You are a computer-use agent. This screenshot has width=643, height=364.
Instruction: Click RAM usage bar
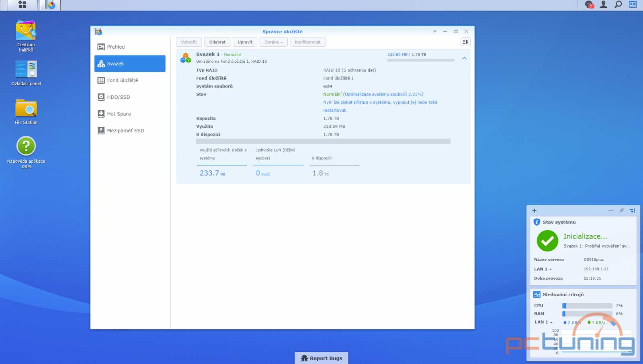(587, 314)
